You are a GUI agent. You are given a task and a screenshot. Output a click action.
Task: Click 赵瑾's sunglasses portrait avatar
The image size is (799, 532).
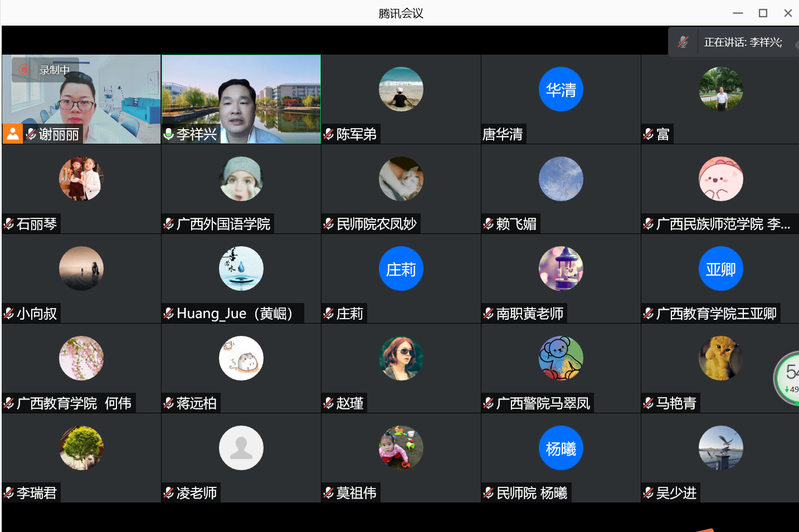click(x=401, y=358)
